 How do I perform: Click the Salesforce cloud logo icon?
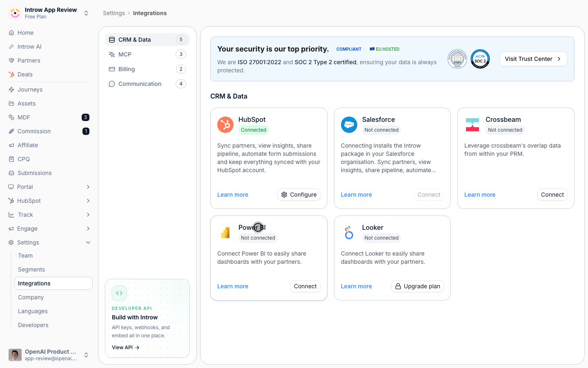(349, 125)
